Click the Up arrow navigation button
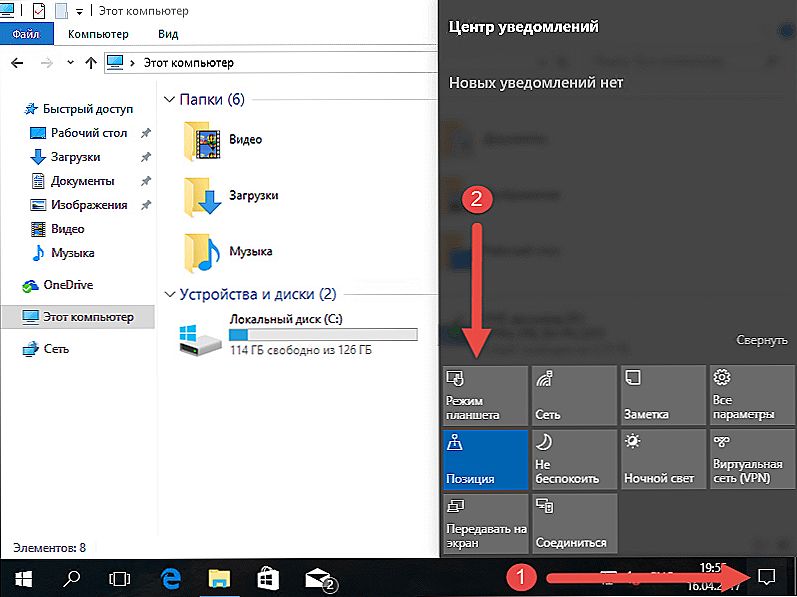This screenshot has height=597, width=797. pyautogui.click(x=91, y=63)
